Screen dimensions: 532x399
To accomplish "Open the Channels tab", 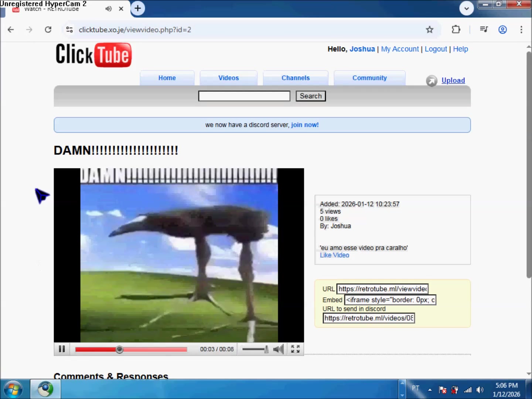I will coord(296,78).
